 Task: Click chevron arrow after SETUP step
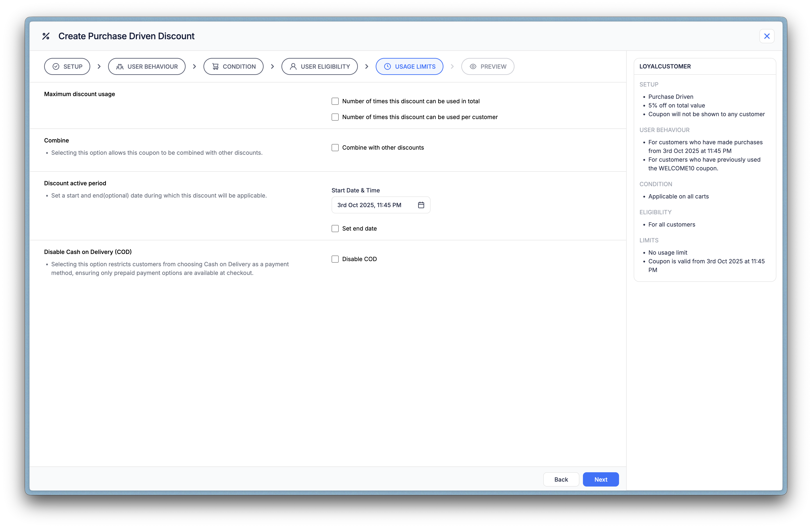coord(99,66)
